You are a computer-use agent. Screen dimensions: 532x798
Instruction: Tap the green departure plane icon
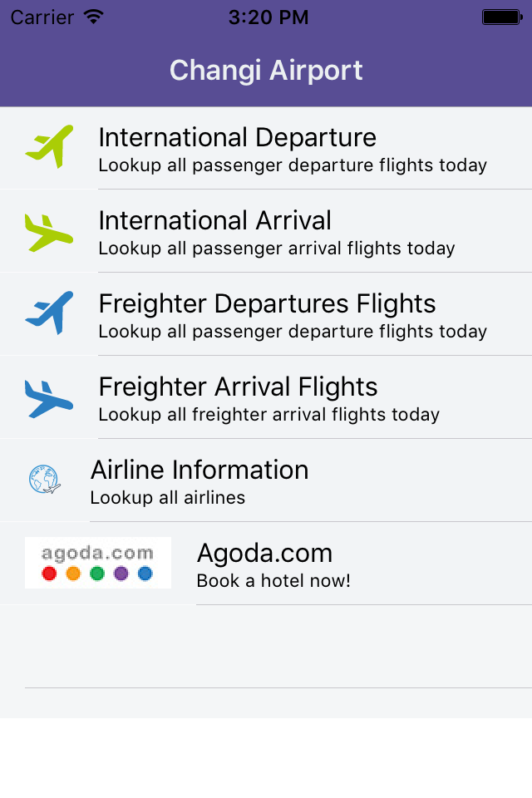pos(49,146)
